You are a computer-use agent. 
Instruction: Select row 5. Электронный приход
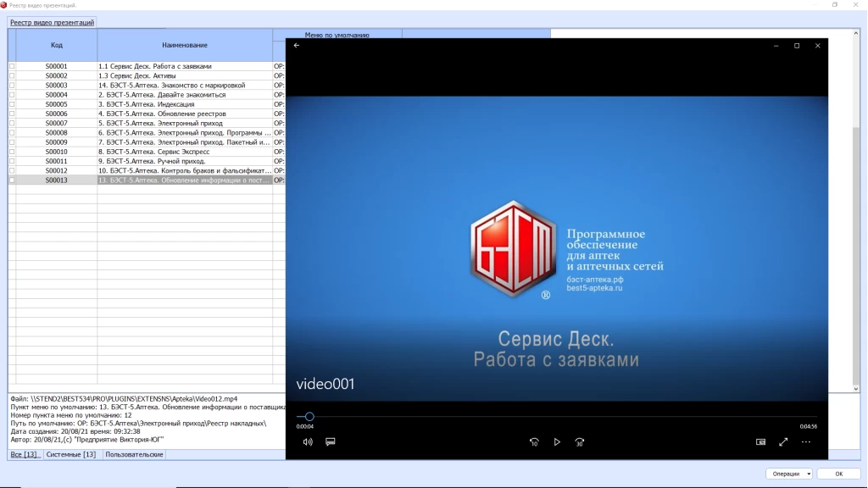click(185, 124)
